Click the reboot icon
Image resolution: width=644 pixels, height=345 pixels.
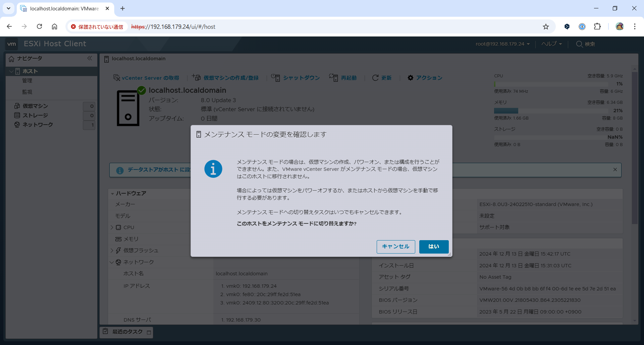coord(333,77)
